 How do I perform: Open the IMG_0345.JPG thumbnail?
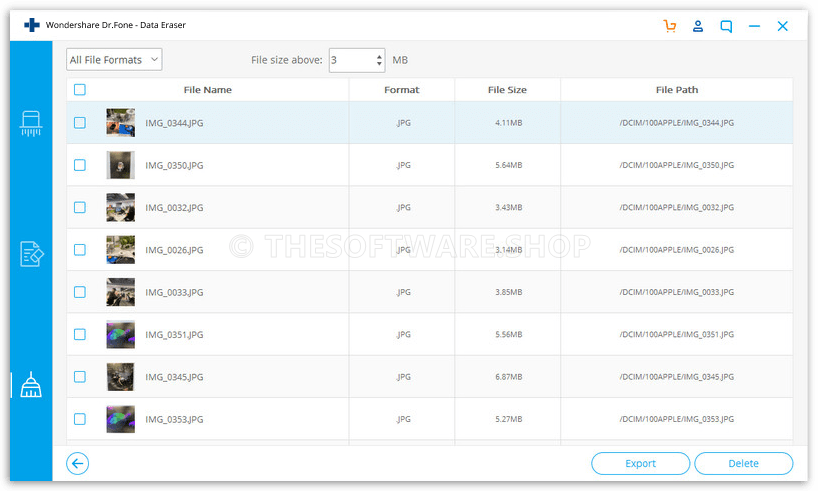[x=121, y=376]
